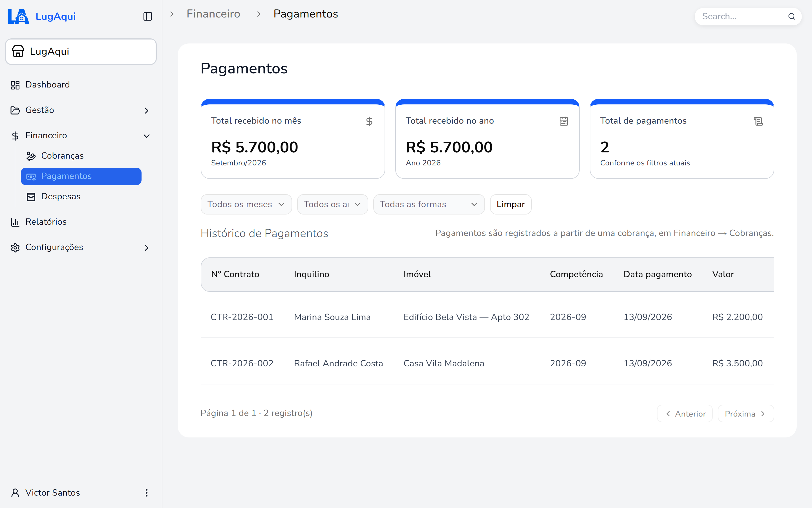Click the Financeiro dollar sign icon
Image resolution: width=812 pixels, height=508 pixels.
15,136
